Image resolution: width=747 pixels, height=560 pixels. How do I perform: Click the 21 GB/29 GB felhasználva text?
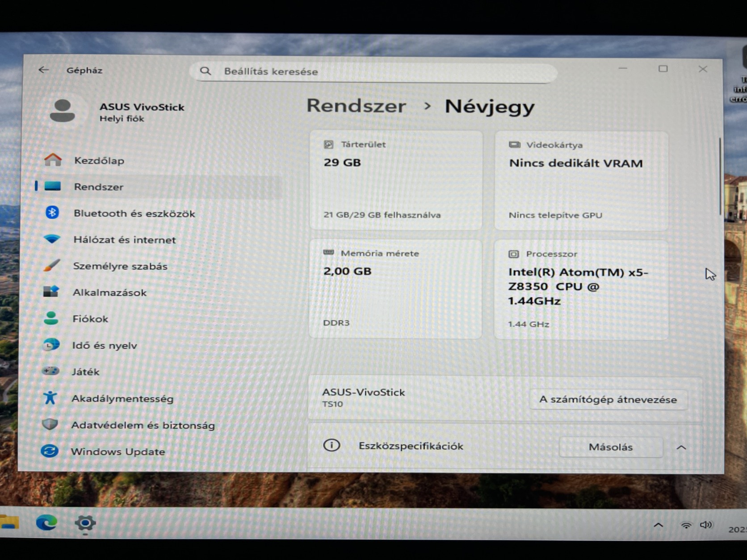click(382, 214)
